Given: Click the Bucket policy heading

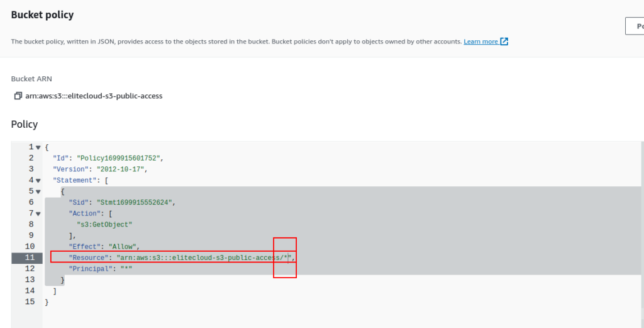Looking at the screenshot, I should 42,15.
